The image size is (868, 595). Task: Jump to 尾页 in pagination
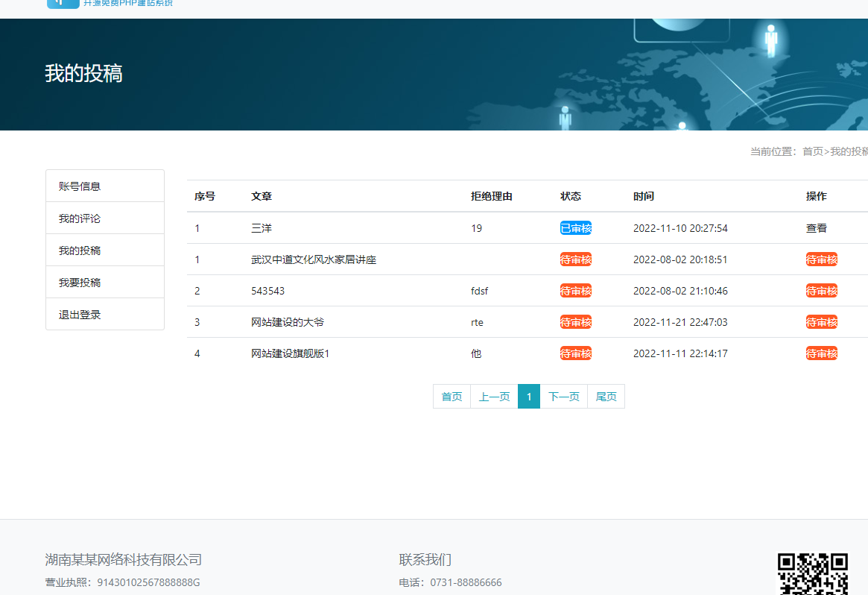[606, 397]
